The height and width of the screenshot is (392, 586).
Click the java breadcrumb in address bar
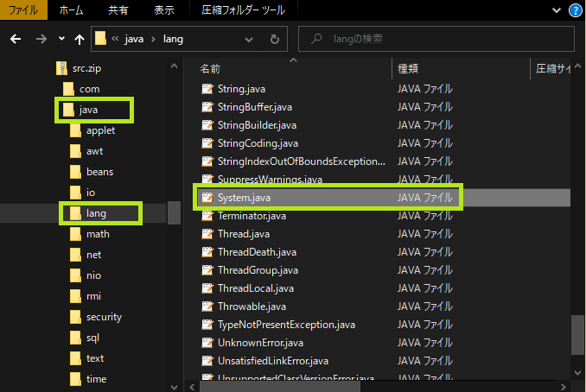pos(134,39)
